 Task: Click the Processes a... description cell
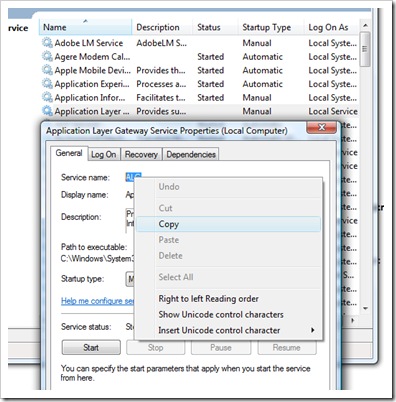pyautogui.click(x=161, y=84)
